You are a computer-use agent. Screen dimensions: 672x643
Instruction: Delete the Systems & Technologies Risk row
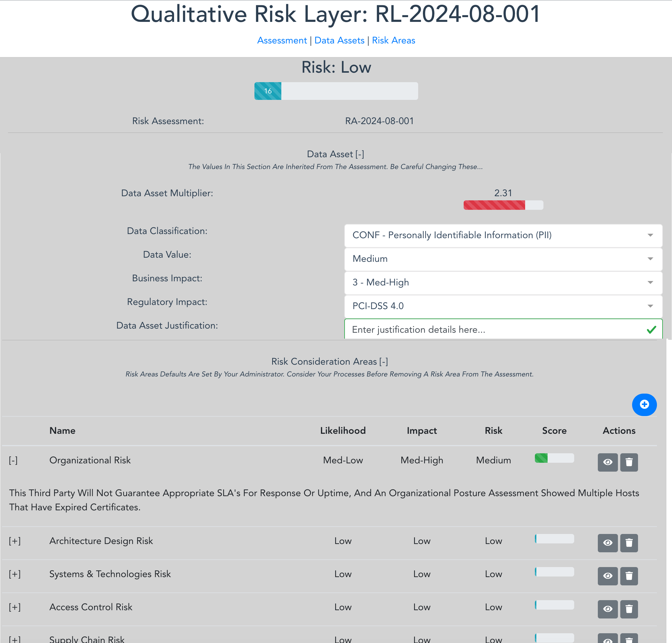coord(629,576)
